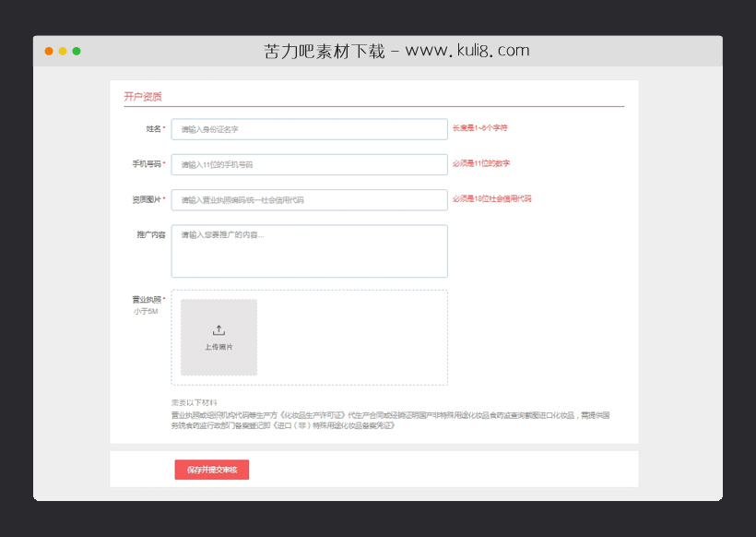Click inside the 推广内容 textarea

point(309,250)
